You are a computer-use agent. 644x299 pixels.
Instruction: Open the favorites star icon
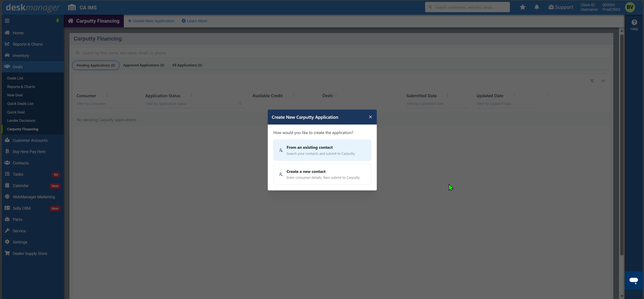coord(523,7)
